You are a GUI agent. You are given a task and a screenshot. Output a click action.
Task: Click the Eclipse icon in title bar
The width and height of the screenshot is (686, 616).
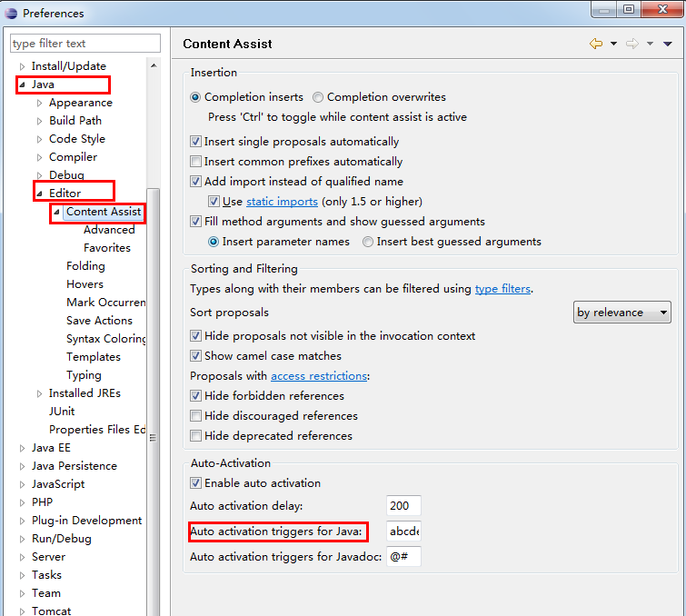point(11,13)
